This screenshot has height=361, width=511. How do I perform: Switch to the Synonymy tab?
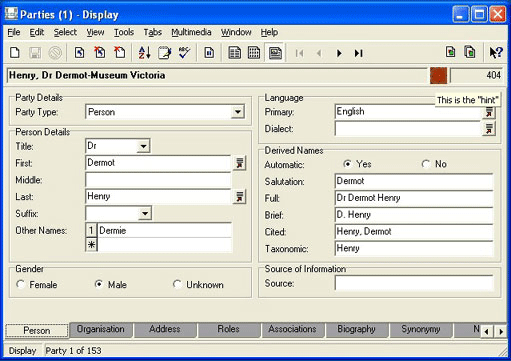(x=421, y=329)
